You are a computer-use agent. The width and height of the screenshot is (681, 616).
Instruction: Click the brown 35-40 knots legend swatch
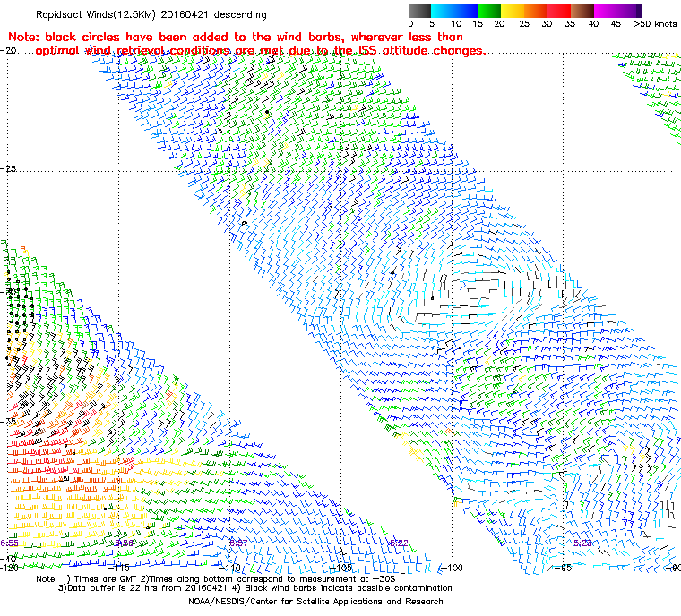[x=582, y=11]
